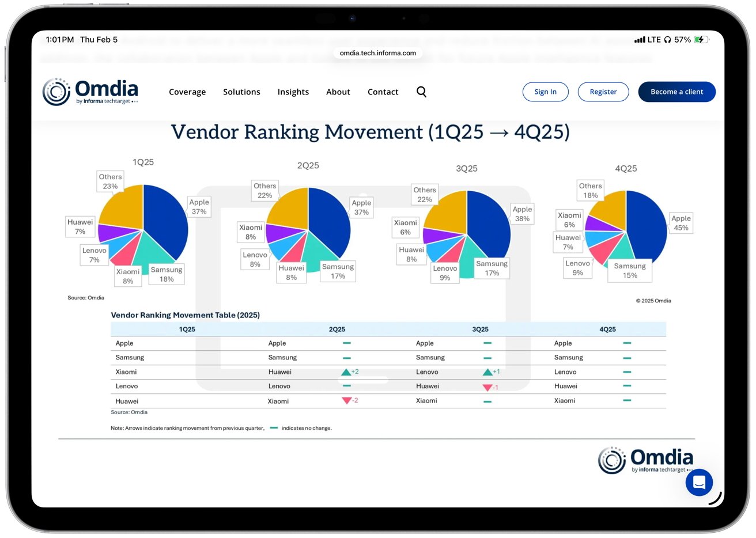Click the Omdia logo in the header

[x=90, y=90]
